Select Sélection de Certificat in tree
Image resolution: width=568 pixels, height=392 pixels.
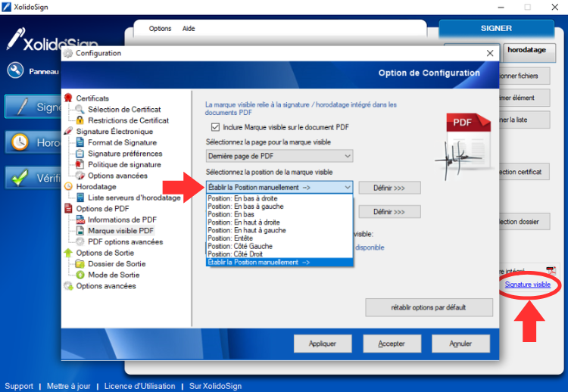(124, 109)
